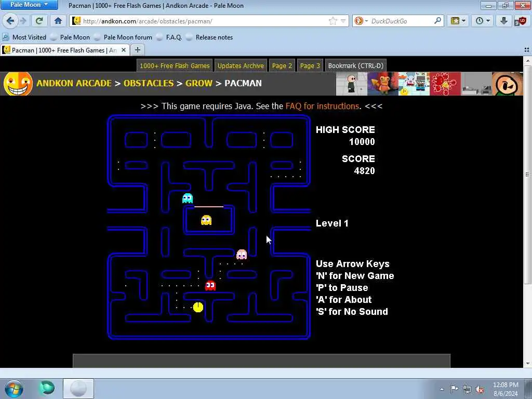Click the pink ghost
The width and height of the screenshot is (532, 399).
(242, 254)
